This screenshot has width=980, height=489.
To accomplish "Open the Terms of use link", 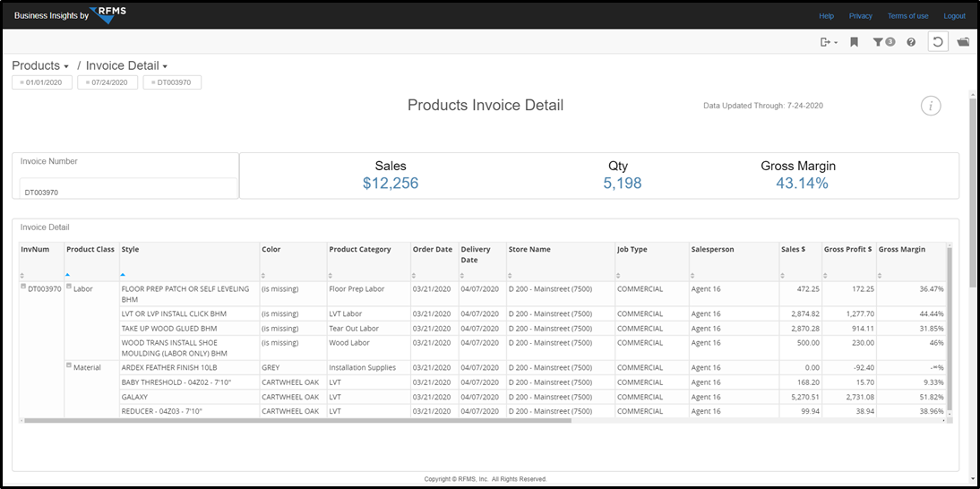I will (x=907, y=15).
